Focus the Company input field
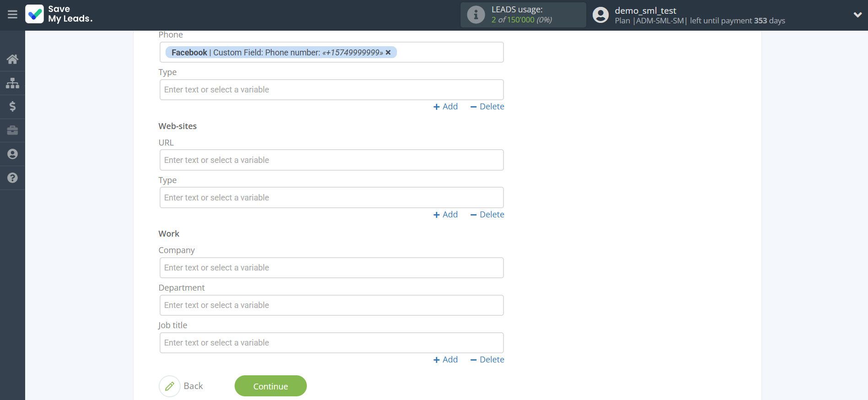This screenshot has height=400, width=868. click(x=331, y=268)
